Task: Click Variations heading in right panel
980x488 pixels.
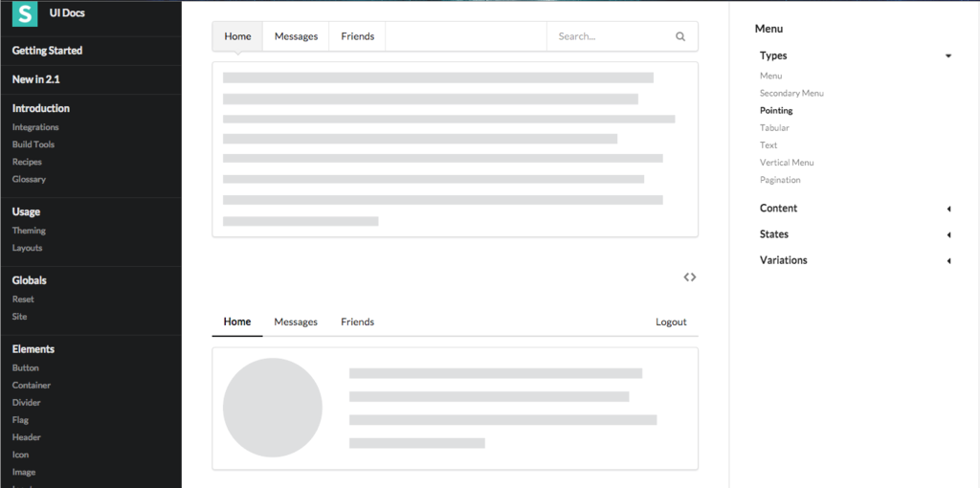Action: coord(783,260)
